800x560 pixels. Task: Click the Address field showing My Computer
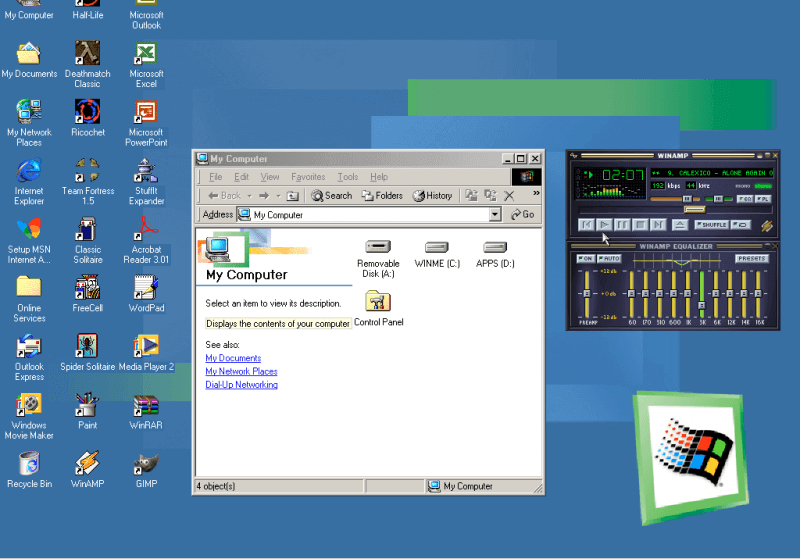[370, 215]
